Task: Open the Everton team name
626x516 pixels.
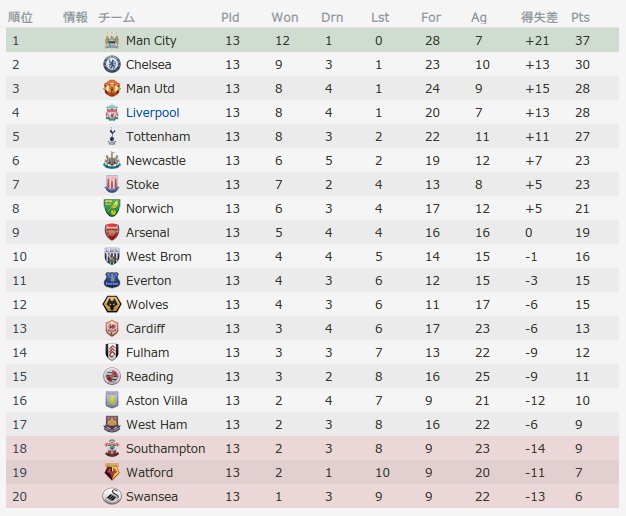Action: (149, 280)
